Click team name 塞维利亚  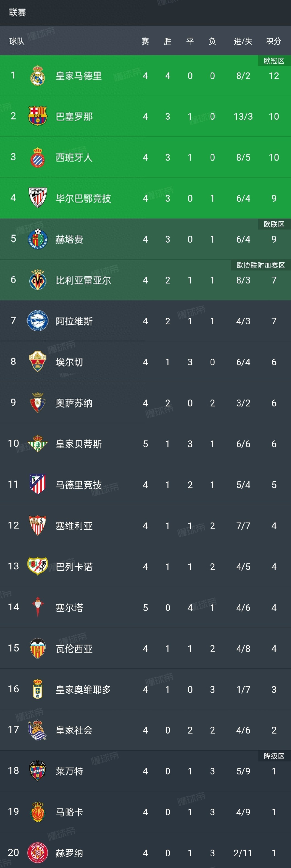74,526
